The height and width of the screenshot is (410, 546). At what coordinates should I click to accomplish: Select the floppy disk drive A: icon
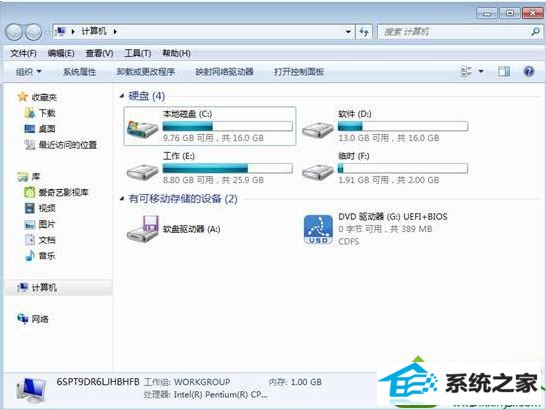[142, 229]
